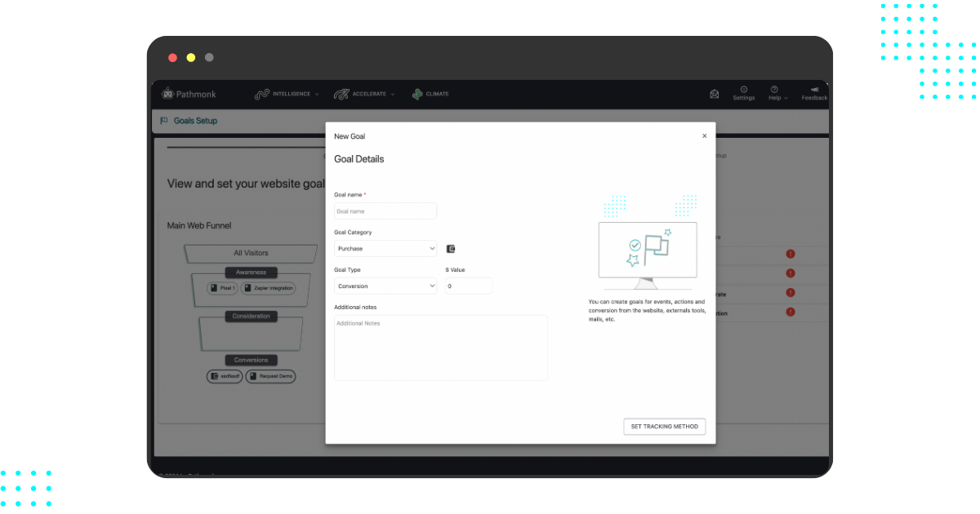The image size is (980, 514).
Task: Open the Settings gear icon
Action: click(743, 90)
